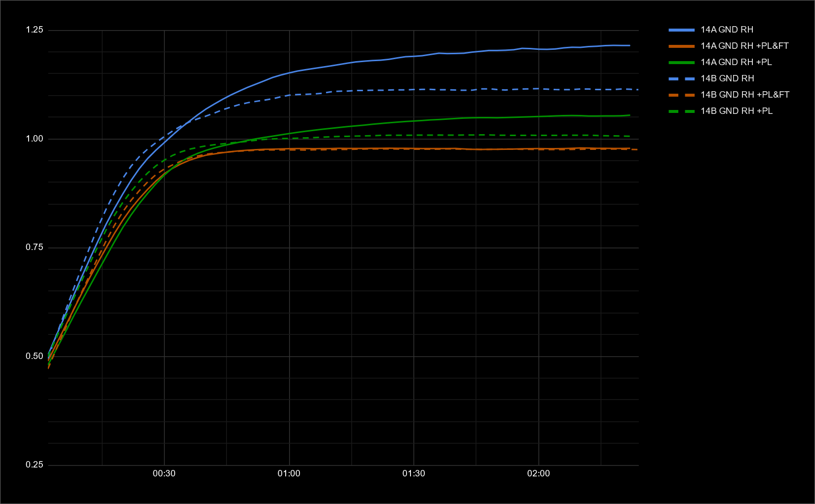Image resolution: width=815 pixels, height=504 pixels.
Task: Click the 0.25 y-axis label
Action: [34, 465]
